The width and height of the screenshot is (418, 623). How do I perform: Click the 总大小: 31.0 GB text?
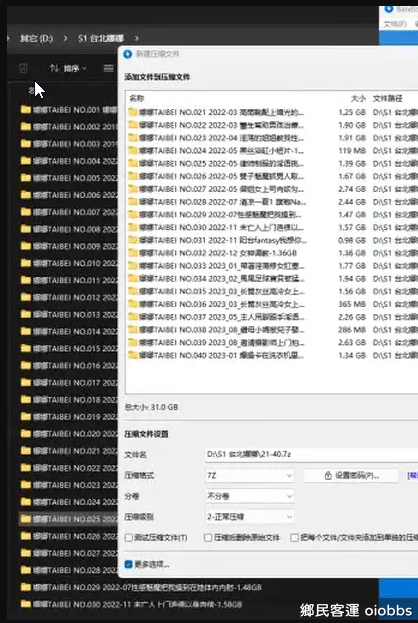(x=151, y=407)
